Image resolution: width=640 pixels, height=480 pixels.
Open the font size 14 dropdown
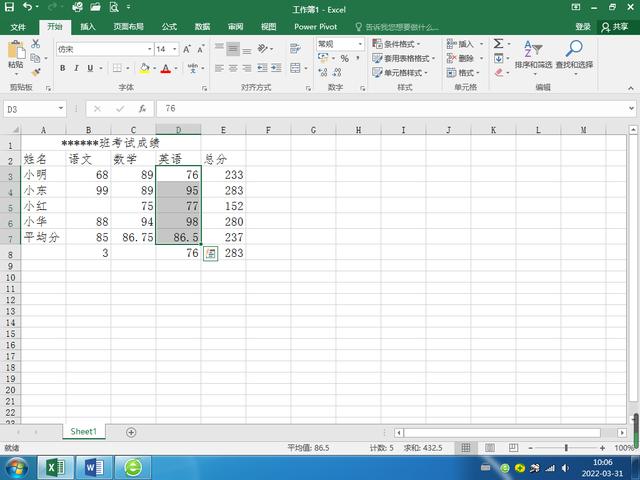tap(175, 49)
